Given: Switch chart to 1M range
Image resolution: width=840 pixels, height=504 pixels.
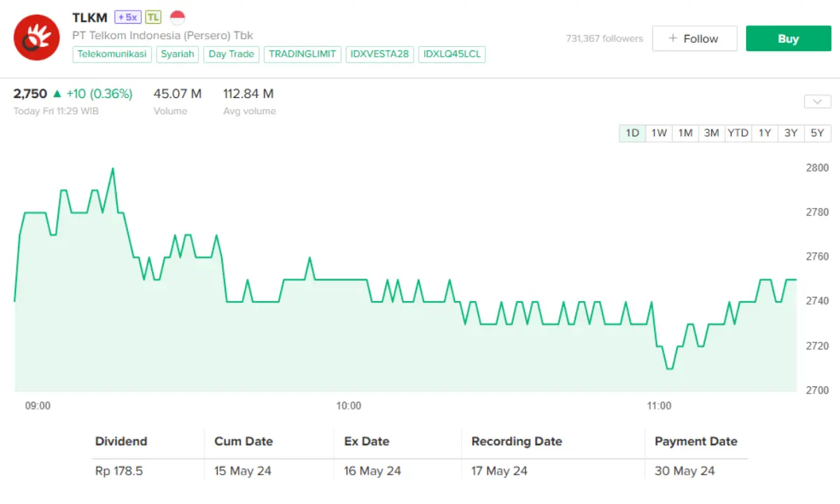Looking at the screenshot, I should (x=685, y=133).
